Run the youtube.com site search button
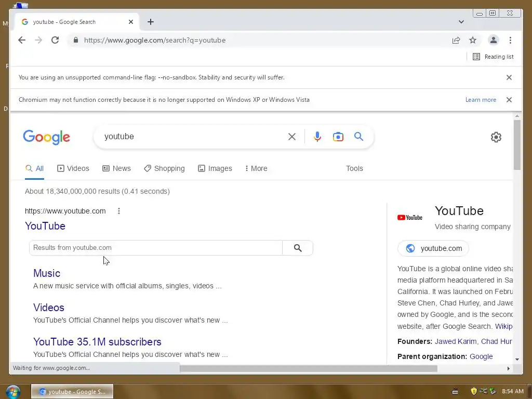Image resolution: width=532 pixels, height=399 pixels. pos(298,248)
